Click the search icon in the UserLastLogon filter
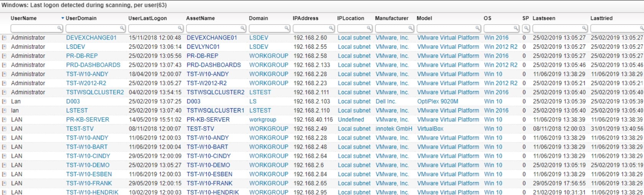644x195 pixels. (x=180, y=28)
